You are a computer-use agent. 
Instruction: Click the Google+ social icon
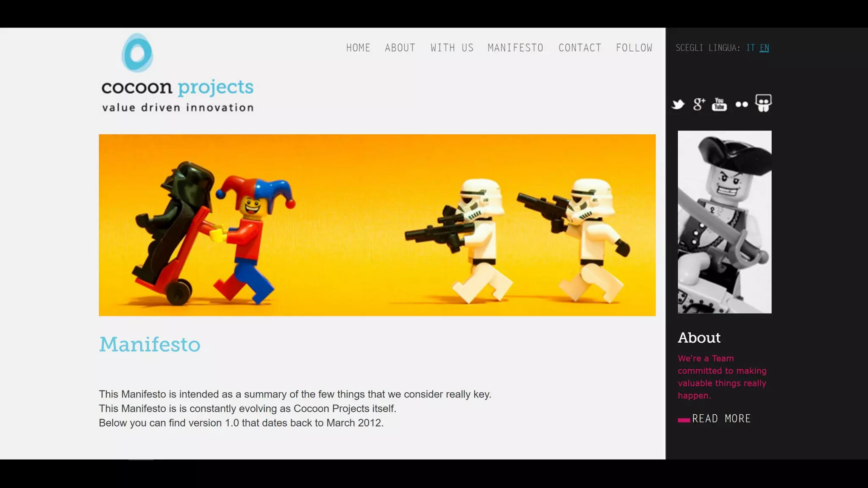tap(699, 104)
